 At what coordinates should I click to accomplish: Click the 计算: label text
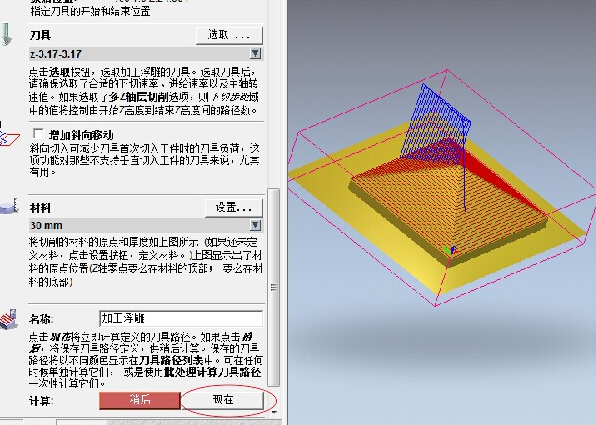(41, 401)
